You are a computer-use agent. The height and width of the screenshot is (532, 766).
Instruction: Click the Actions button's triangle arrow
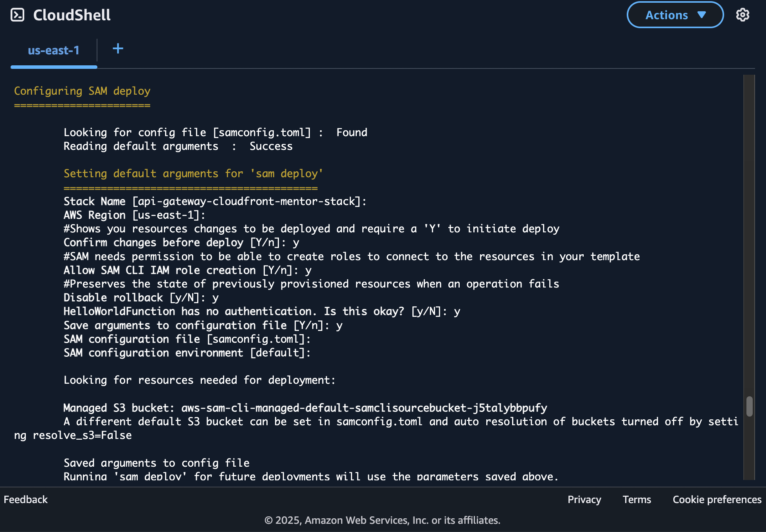[701, 15]
